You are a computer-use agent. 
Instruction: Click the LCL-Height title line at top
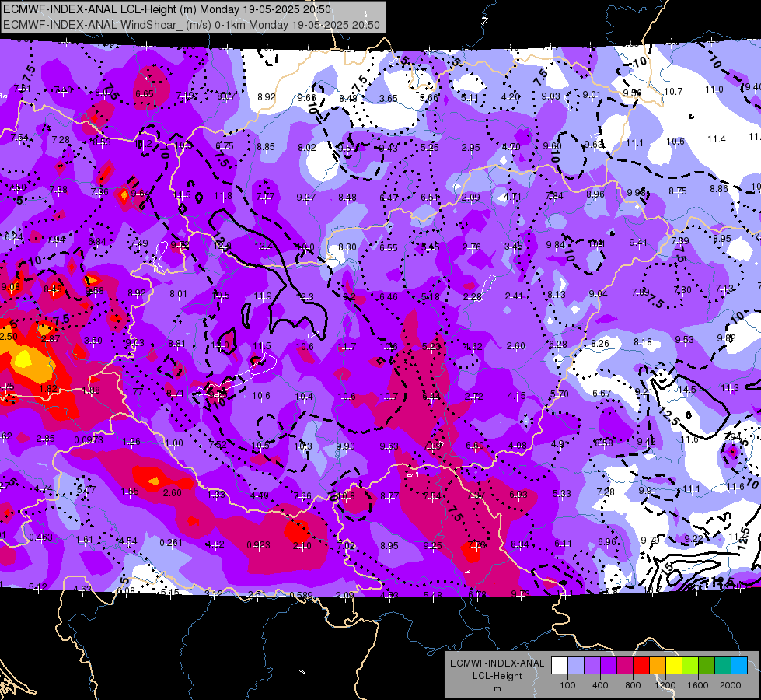[x=167, y=9]
